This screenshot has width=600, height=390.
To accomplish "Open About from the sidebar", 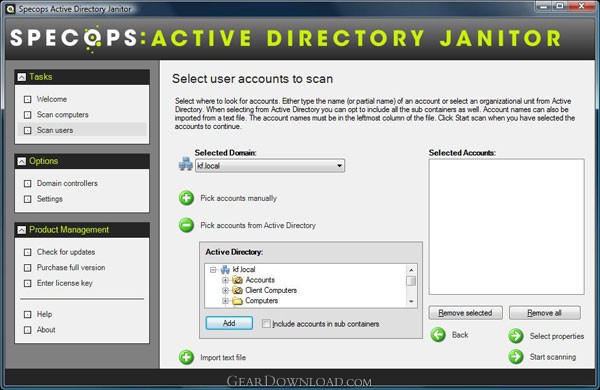I will coord(46,330).
